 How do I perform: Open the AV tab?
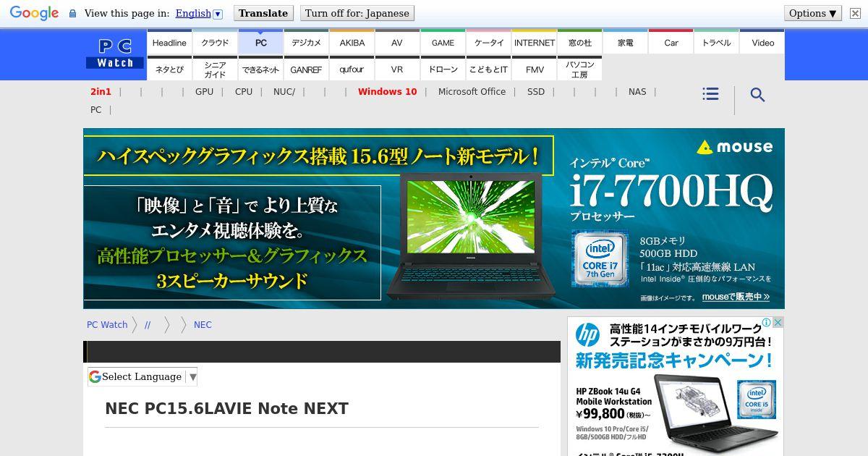397,43
